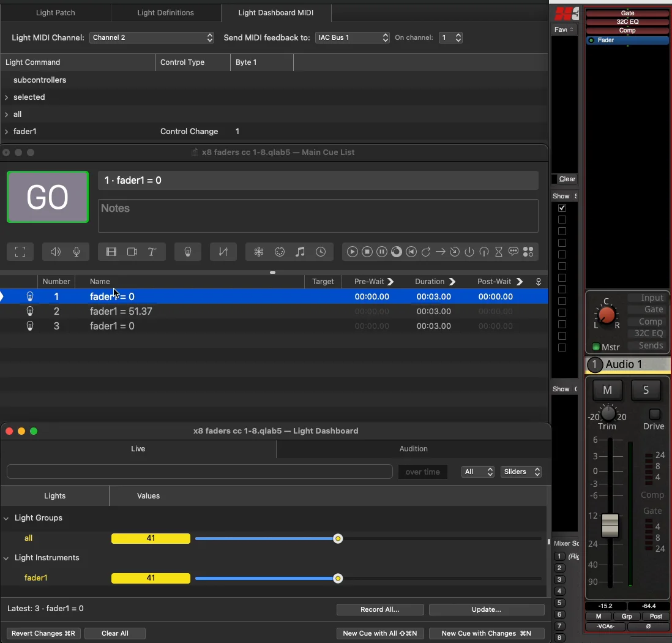Toggle the S solo button on Audio 1

click(x=646, y=389)
